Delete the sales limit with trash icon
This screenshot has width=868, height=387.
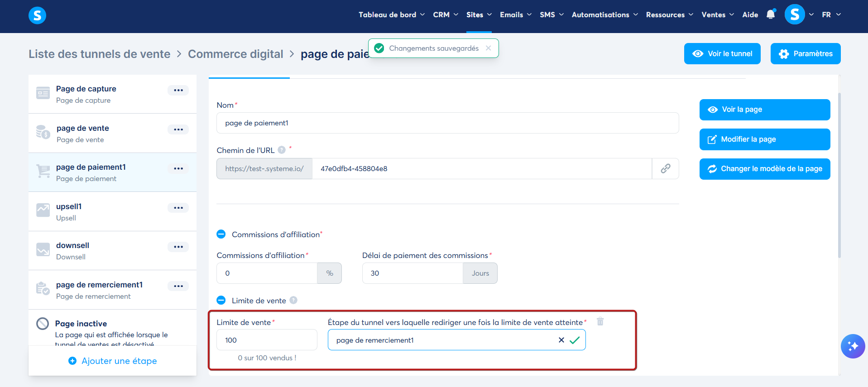point(600,321)
